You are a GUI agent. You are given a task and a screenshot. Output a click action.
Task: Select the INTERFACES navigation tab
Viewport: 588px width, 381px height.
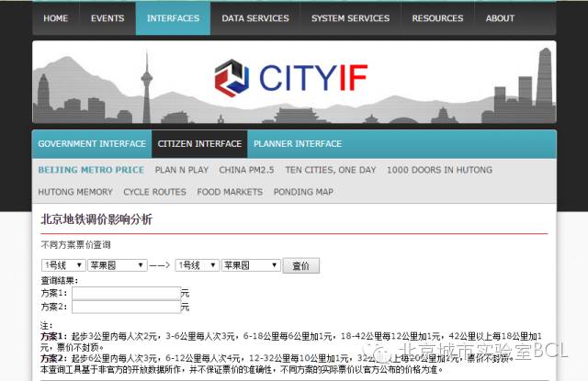(173, 18)
